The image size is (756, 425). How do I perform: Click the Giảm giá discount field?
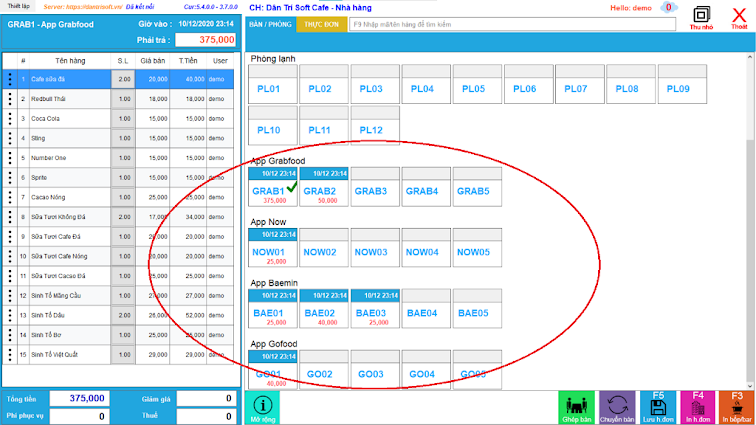click(206, 398)
